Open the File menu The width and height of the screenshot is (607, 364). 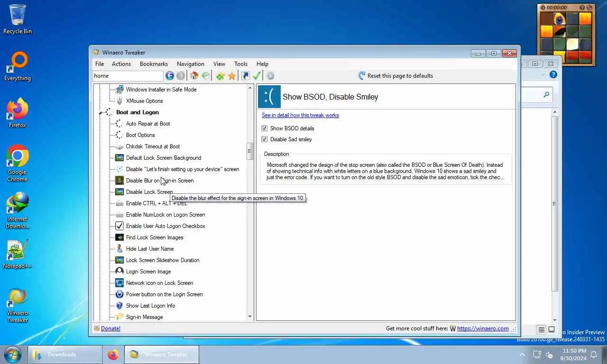100,64
